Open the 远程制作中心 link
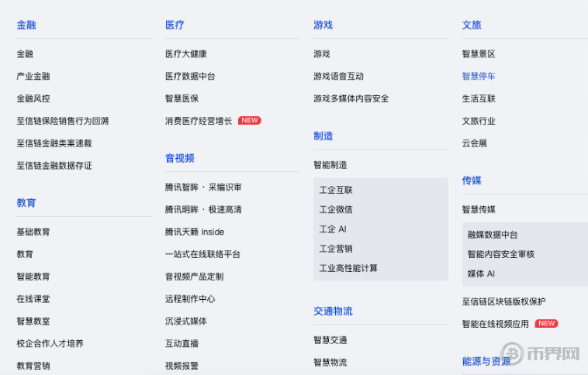Viewport: 588px width, 375px height. tap(190, 299)
